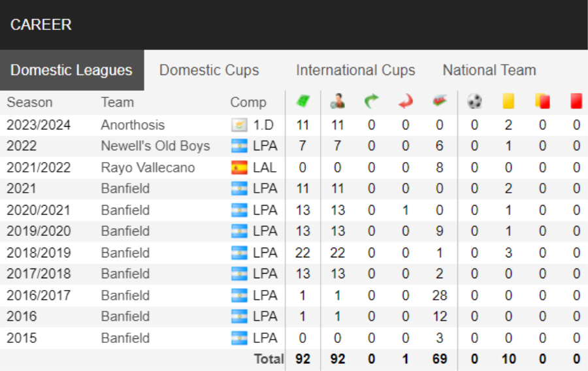Screen dimensions: 588x371
Task: Click the Spain flag LAL competition
Action: pos(254,167)
